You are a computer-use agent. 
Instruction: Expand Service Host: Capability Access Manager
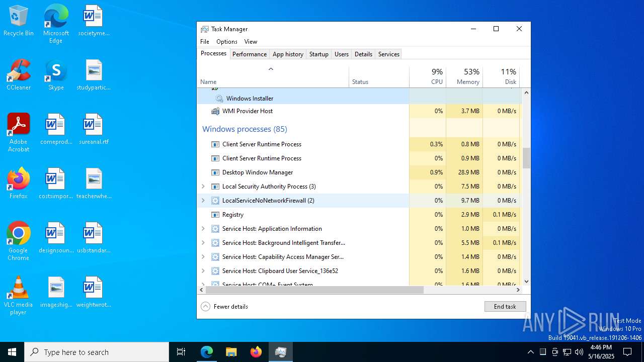(203, 257)
